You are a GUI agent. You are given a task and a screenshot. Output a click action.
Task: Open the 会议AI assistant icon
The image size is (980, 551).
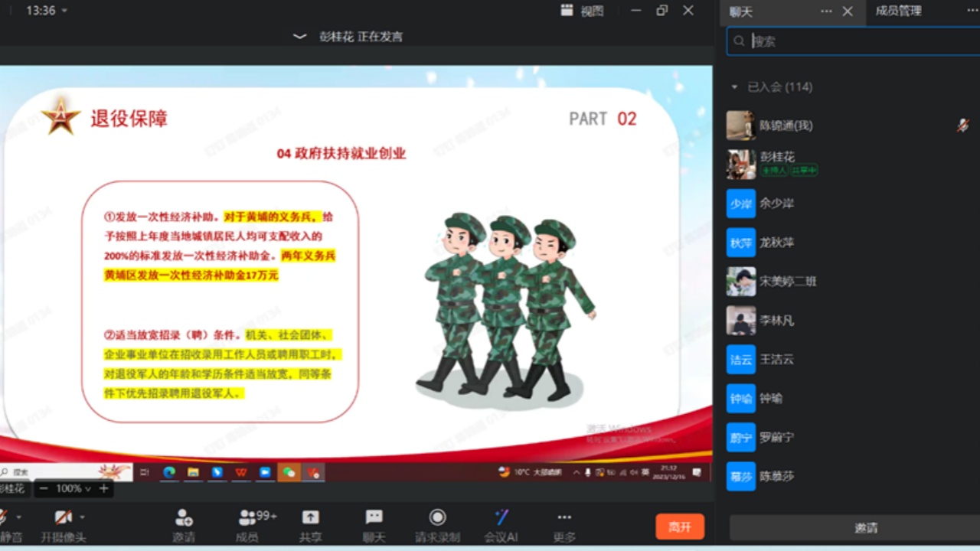tap(501, 518)
